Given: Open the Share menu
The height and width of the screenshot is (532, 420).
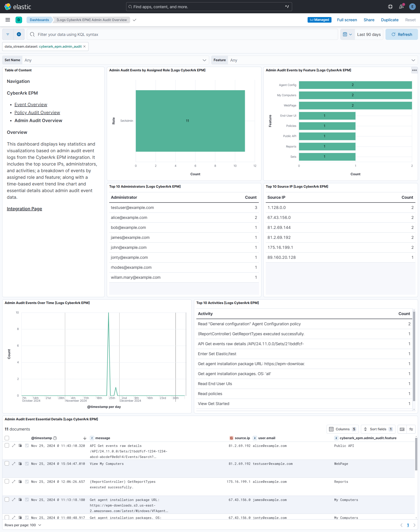Looking at the screenshot, I should tap(369, 20).
